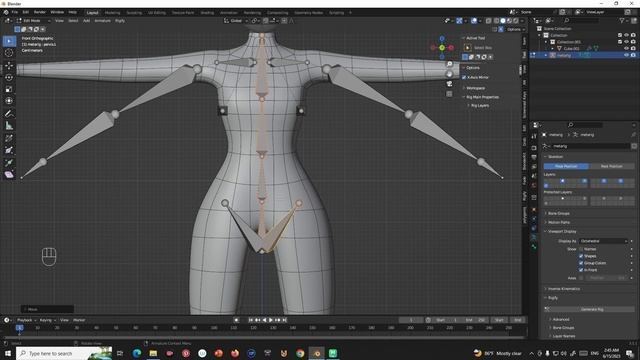Select the Select Box tool in toolbar
The width and height of the screenshot is (640, 360).
(9, 41)
